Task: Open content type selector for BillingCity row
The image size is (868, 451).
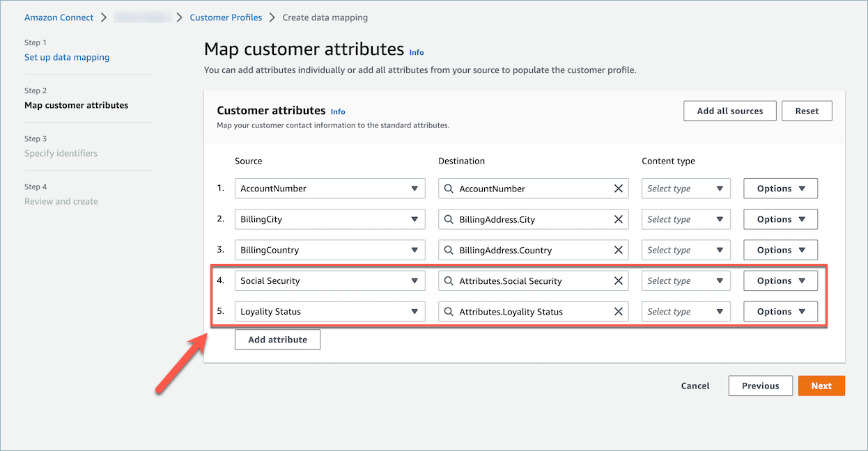Action: tap(685, 219)
